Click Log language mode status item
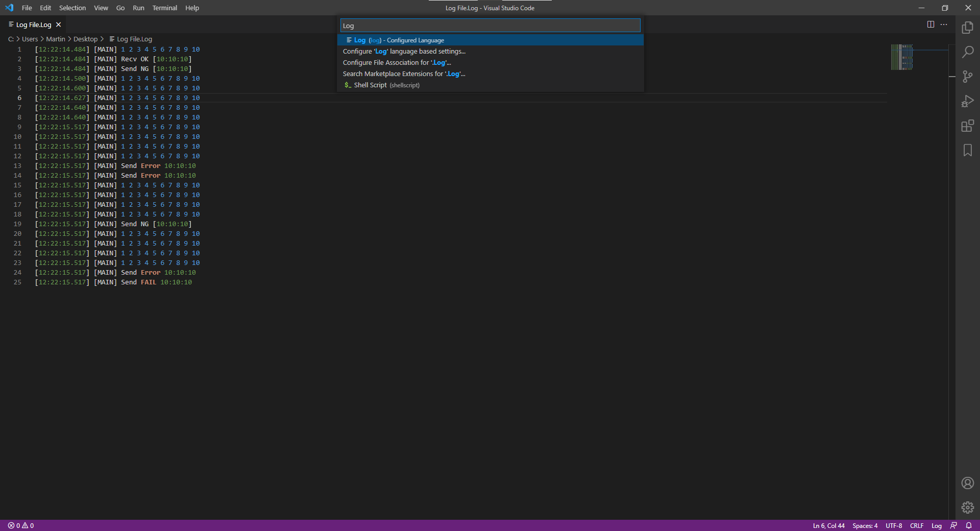The image size is (980, 531). (x=937, y=525)
